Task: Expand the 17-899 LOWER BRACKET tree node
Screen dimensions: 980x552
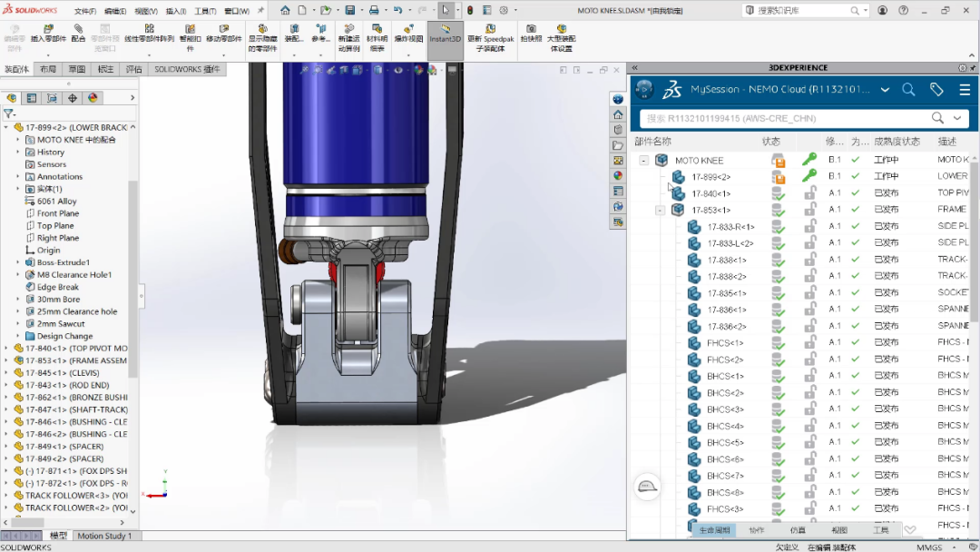Action: (7, 127)
